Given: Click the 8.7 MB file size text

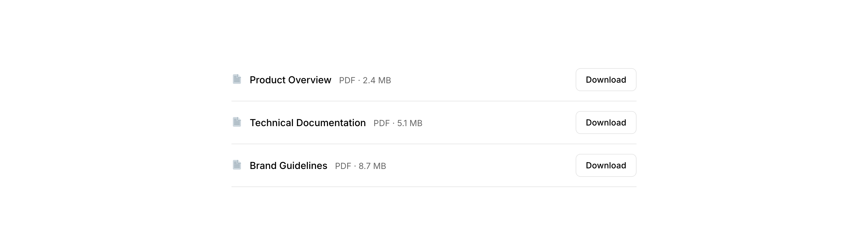Looking at the screenshot, I should tap(372, 166).
